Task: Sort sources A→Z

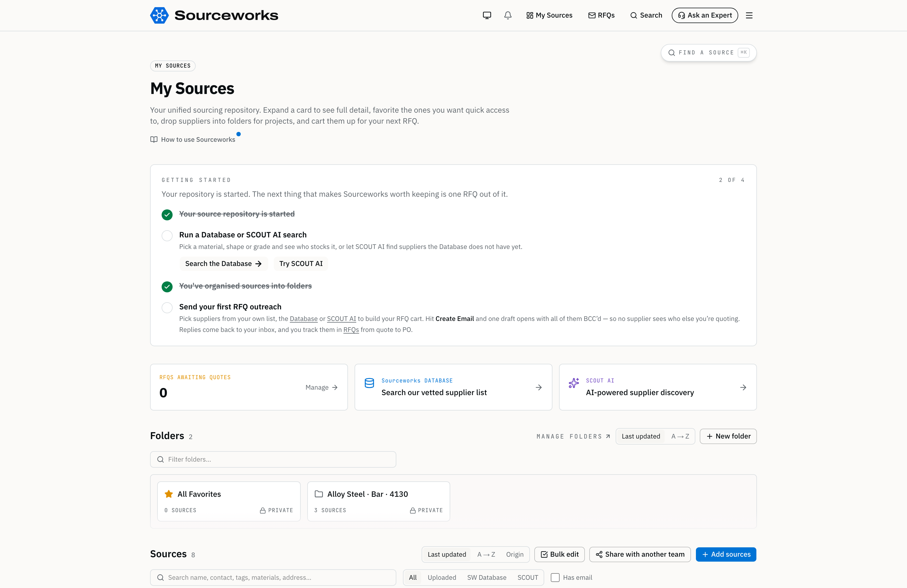Action: coord(486,554)
